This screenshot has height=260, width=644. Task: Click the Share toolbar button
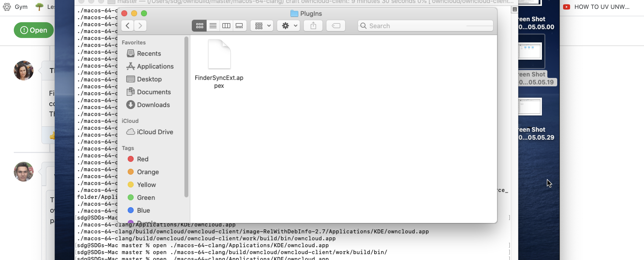313,26
